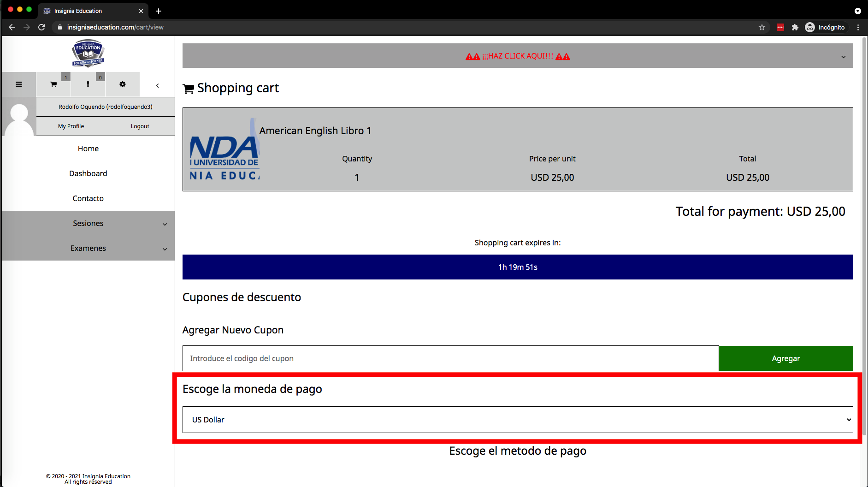Bookmark this page with the star icon
The width and height of the screenshot is (868, 487).
tap(762, 27)
